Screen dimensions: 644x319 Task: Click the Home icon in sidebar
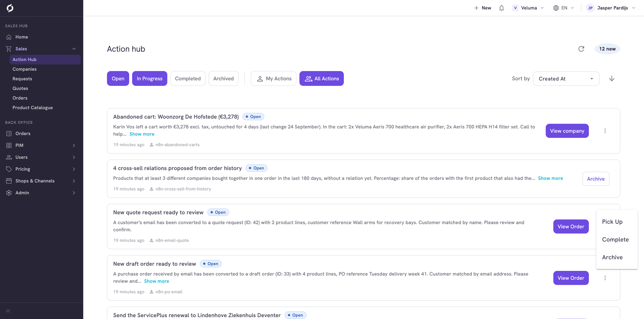pyautogui.click(x=9, y=37)
